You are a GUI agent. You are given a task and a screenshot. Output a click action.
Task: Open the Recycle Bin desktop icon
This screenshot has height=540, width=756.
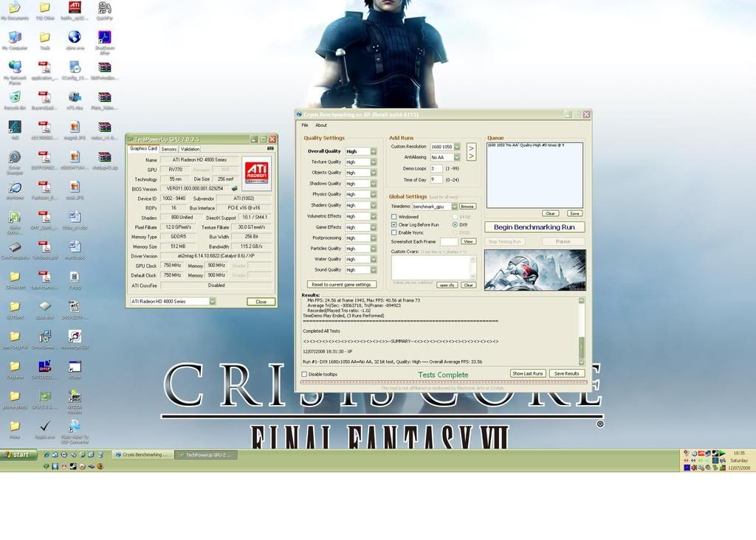click(x=14, y=97)
